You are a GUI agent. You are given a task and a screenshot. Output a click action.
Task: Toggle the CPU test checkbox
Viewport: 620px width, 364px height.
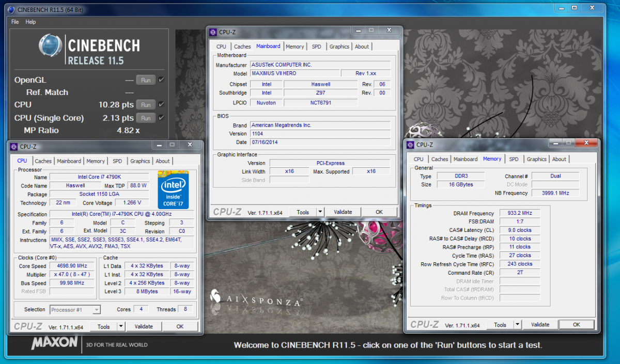click(161, 104)
